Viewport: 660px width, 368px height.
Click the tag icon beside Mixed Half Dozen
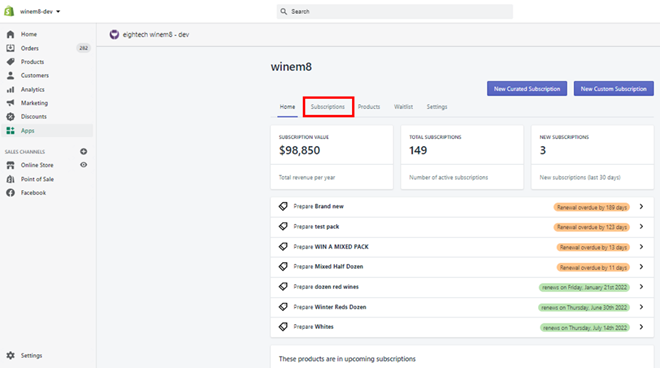283,267
